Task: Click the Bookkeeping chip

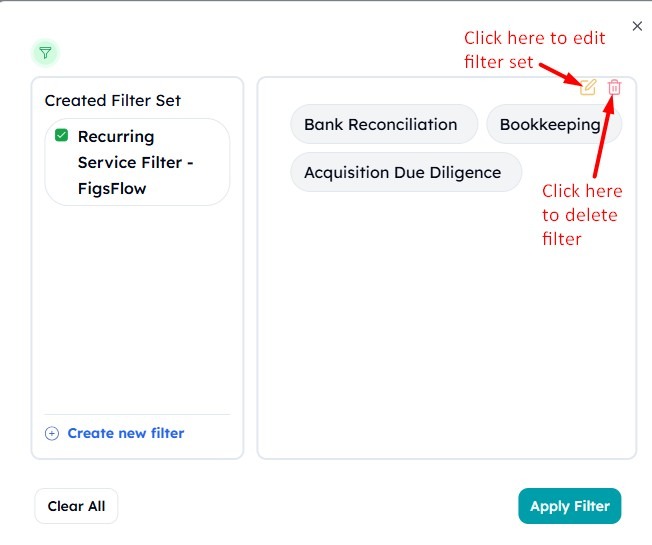Action: click(554, 124)
